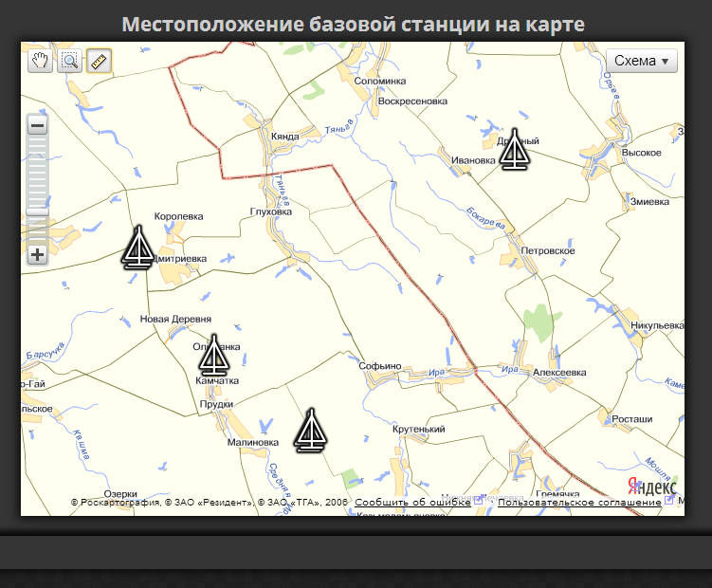The height and width of the screenshot is (588, 712).
Task: Select the magnifier zoom-area tool
Action: point(69,61)
